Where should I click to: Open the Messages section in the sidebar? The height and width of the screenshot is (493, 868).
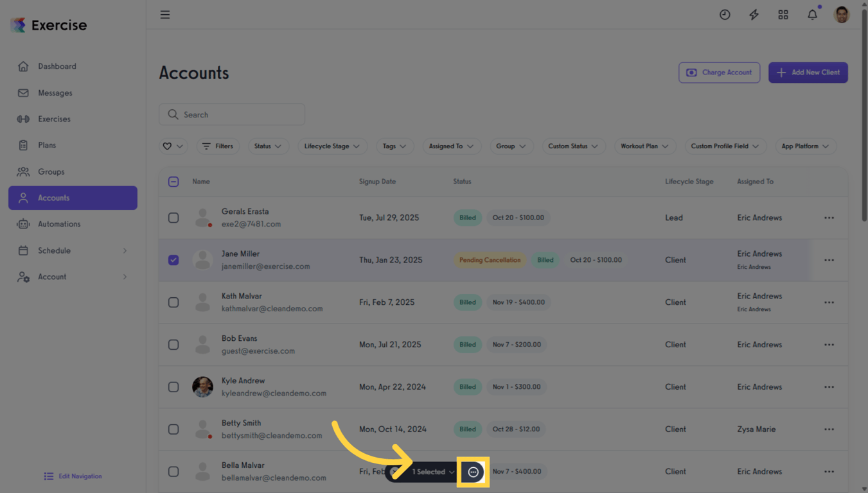(55, 92)
